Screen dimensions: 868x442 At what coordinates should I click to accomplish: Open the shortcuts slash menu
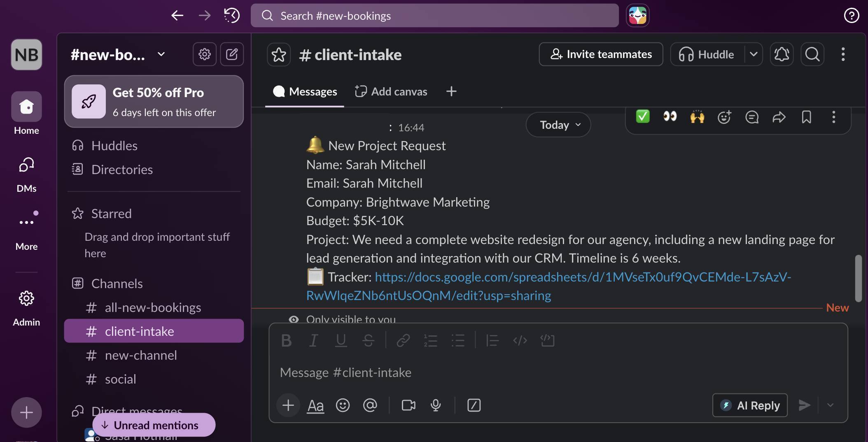tap(474, 405)
